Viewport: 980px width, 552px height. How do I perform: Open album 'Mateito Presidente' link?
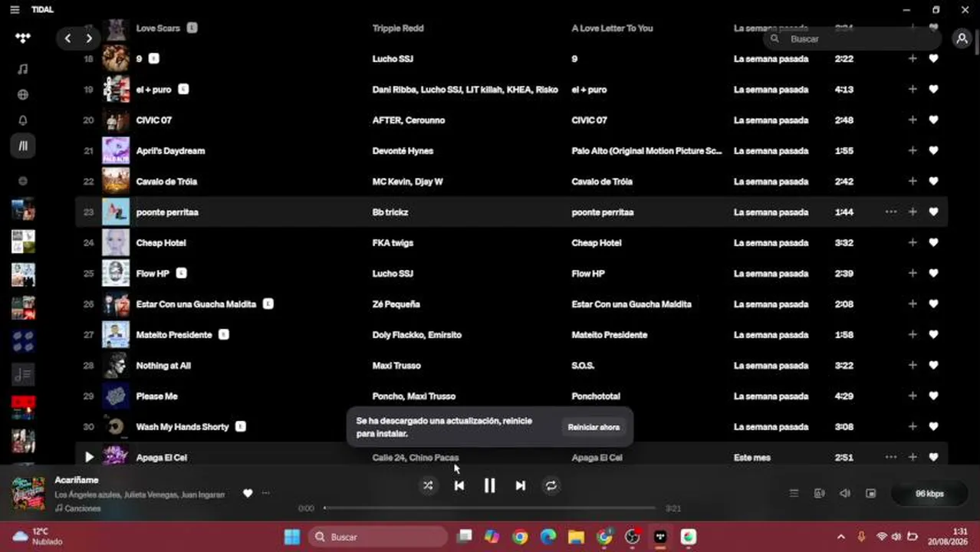pyautogui.click(x=610, y=334)
